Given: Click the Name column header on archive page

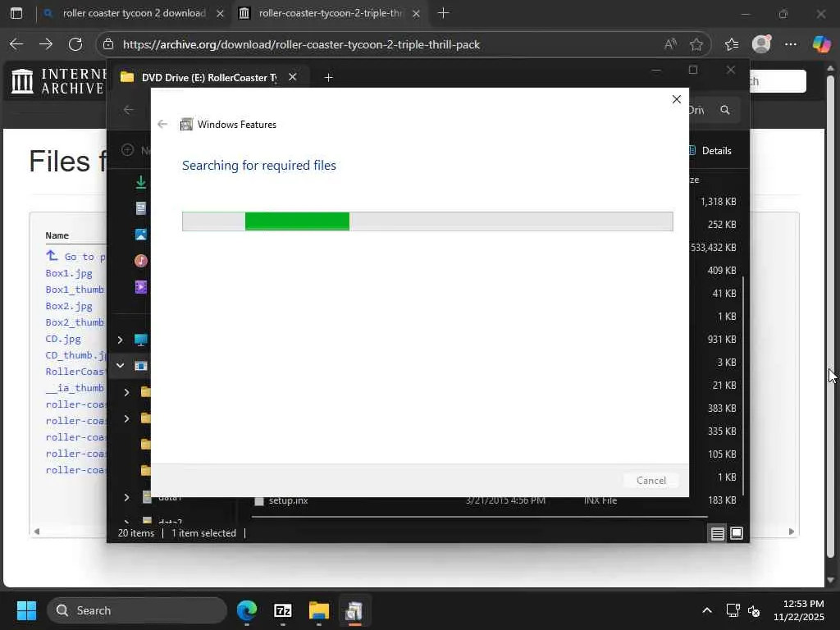Looking at the screenshot, I should pos(57,235).
